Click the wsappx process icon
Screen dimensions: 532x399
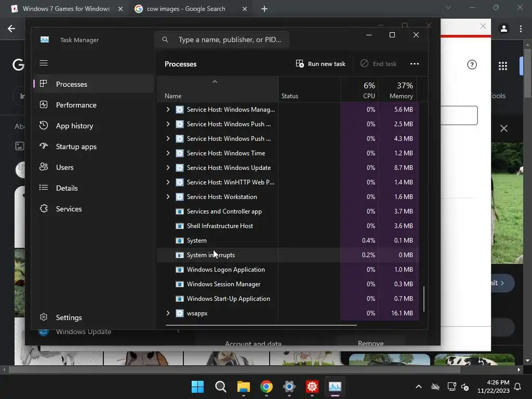[179, 313]
